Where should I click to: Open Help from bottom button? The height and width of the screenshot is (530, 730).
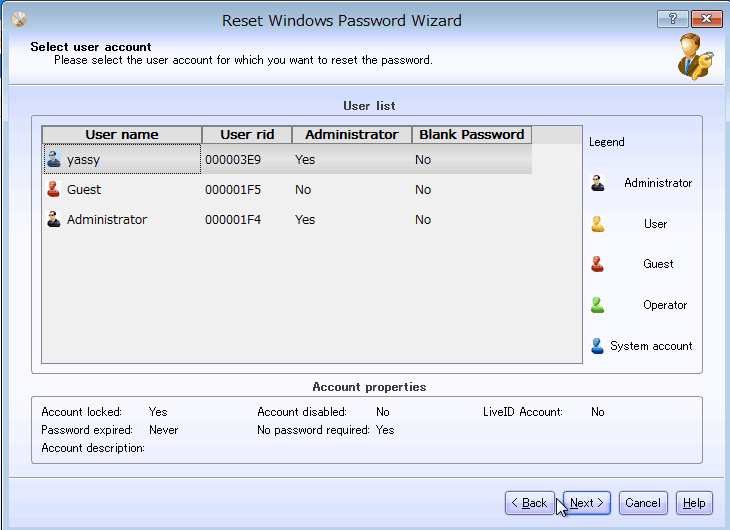pyautogui.click(x=694, y=503)
